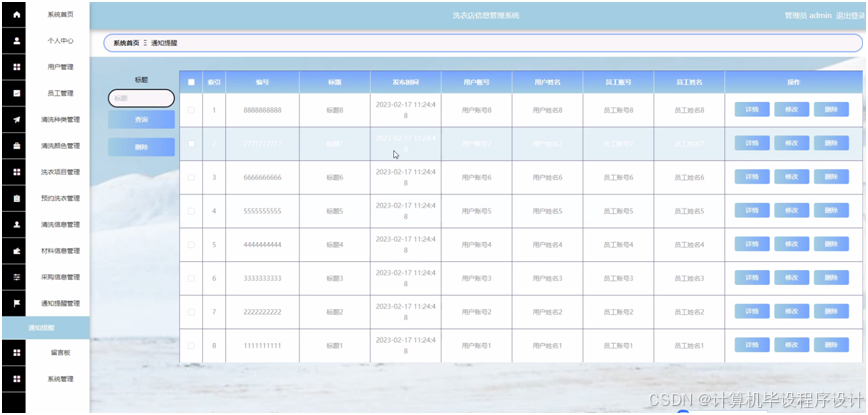Viewport: 868px width, 415px height.
Task: Open the person icon for 个人中心
Action: (17, 40)
